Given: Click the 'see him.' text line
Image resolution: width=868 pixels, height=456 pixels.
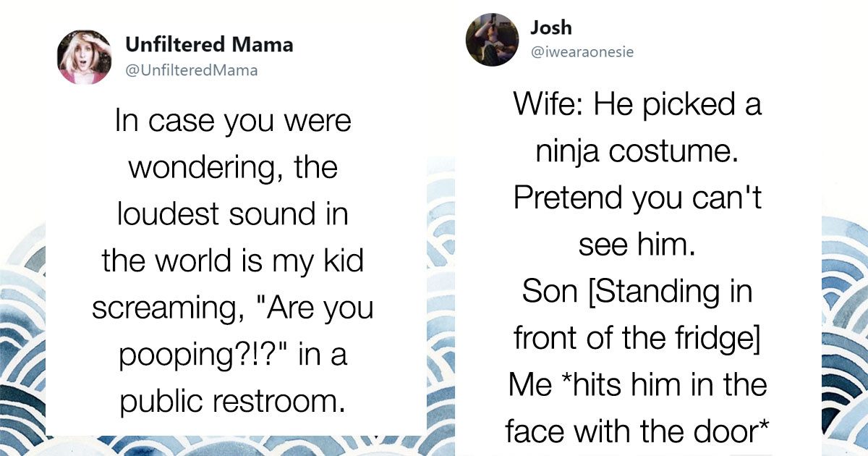Looking at the screenshot, I should coord(637,245).
